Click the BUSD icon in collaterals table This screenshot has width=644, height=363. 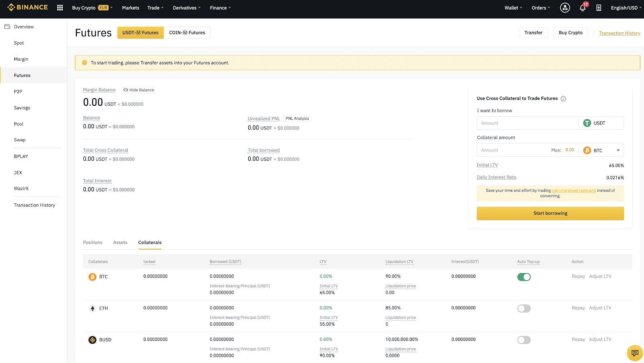point(93,340)
